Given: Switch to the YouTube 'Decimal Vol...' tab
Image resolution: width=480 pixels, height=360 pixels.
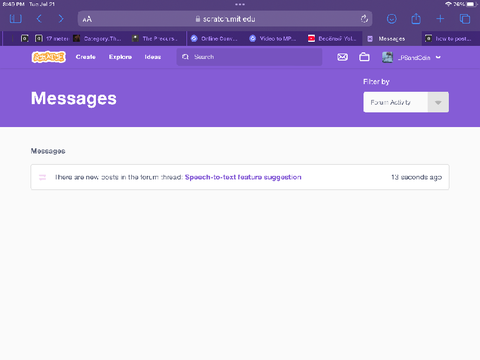Looking at the screenshot, I should [x=332, y=39].
